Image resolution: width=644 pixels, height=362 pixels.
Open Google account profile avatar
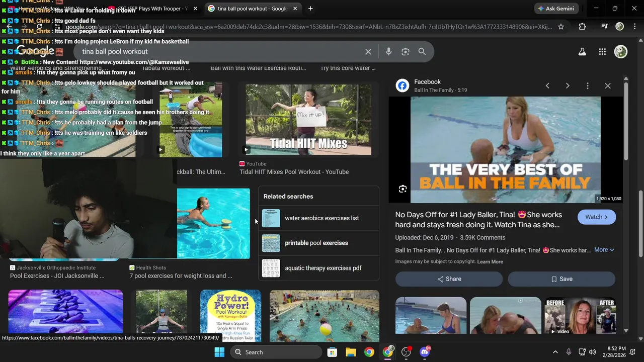pyautogui.click(x=621, y=51)
